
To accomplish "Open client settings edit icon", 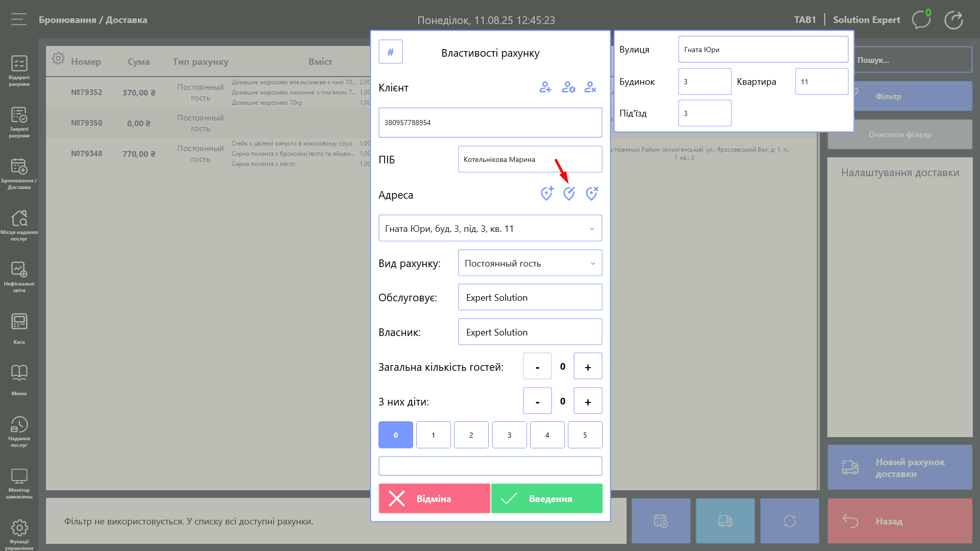I will tap(568, 87).
